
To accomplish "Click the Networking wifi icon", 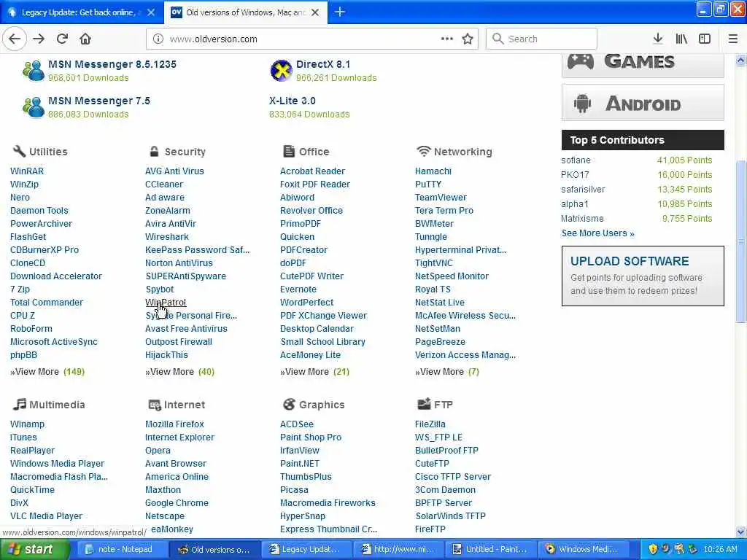I will [x=424, y=152].
